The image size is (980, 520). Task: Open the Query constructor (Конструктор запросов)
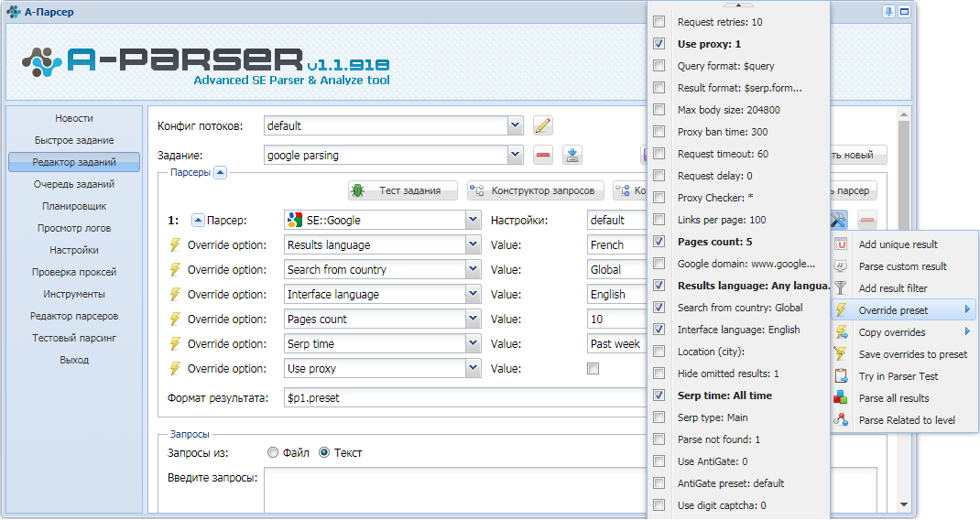[536, 190]
